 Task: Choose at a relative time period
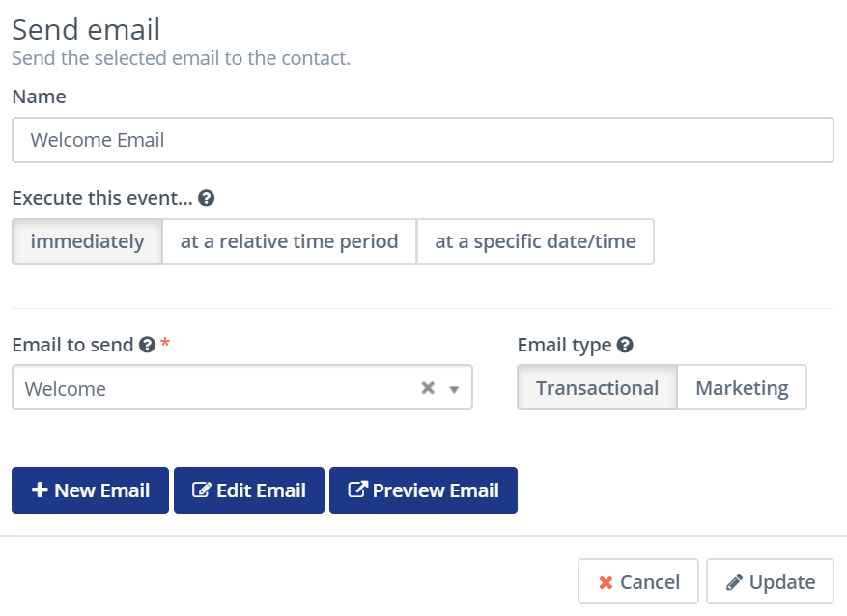[289, 241]
